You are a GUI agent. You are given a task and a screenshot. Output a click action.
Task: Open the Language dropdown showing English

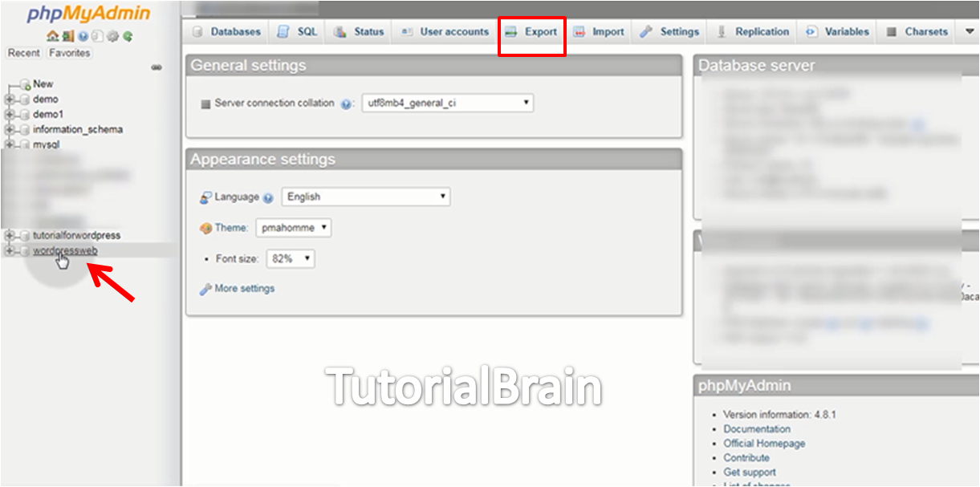point(366,197)
